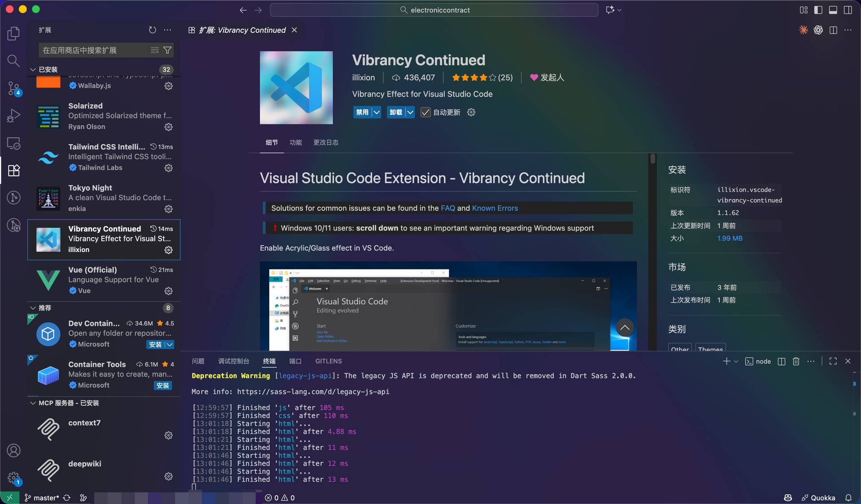Collapse the recommended extensions section
This screenshot has height=504, width=861.
tap(33, 308)
